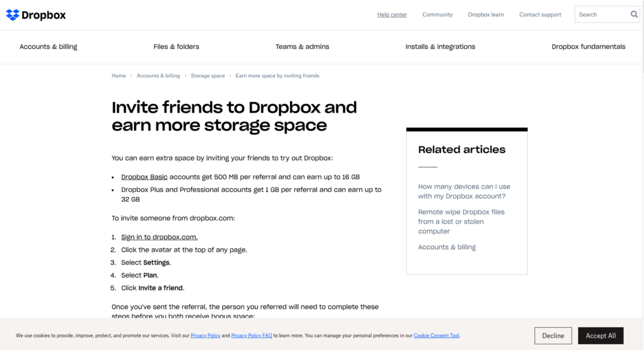The image size is (644, 350).
Task: Open Accounts & billing top menu
Action: (x=48, y=47)
